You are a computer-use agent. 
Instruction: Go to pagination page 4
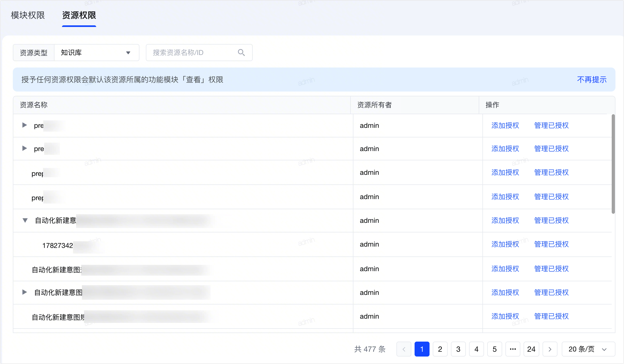476,349
